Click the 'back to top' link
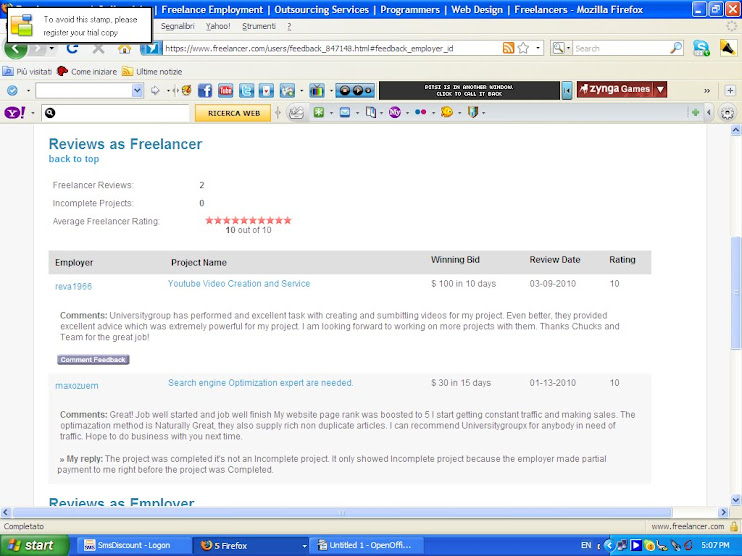 point(74,159)
